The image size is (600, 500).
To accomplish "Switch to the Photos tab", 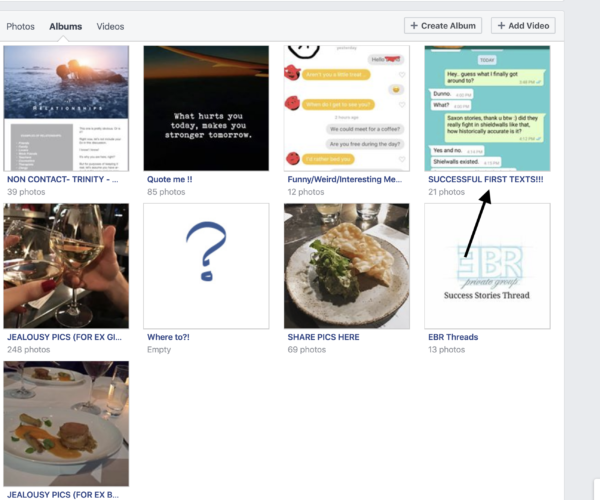I will coord(20,26).
